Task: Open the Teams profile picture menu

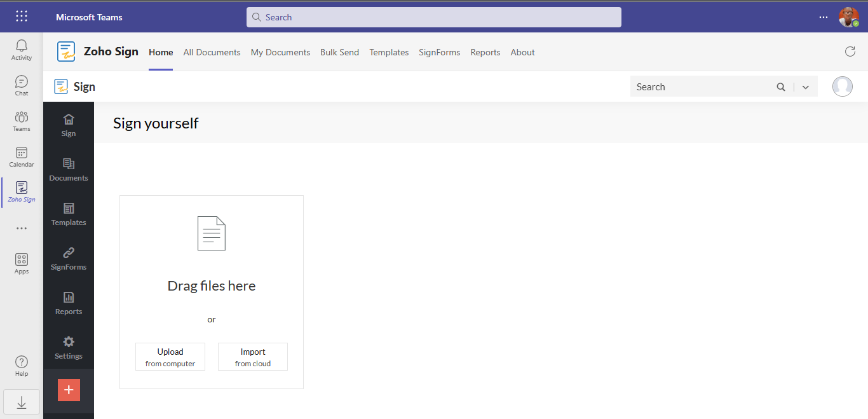Action: pyautogui.click(x=849, y=17)
